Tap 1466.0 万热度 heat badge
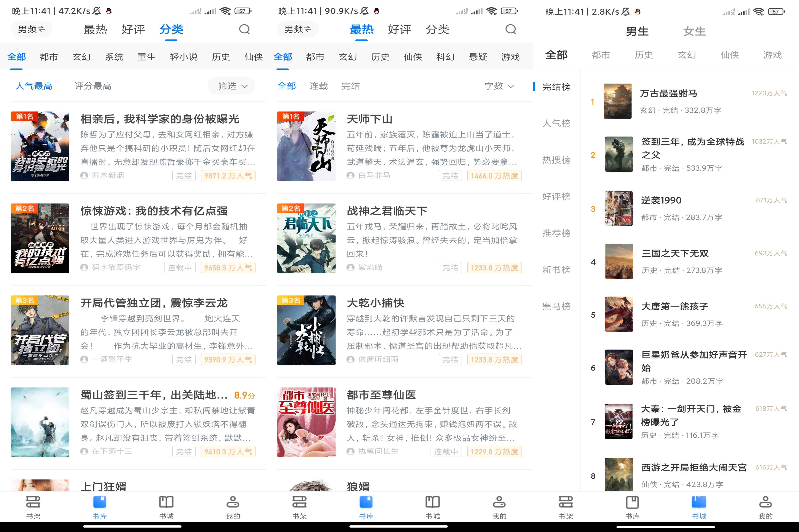The height and width of the screenshot is (532, 799). (x=494, y=176)
